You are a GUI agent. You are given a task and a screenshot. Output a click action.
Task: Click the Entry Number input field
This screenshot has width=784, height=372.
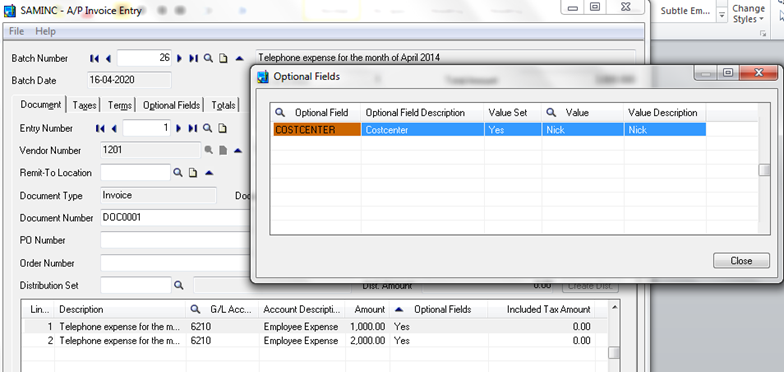point(146,128)
